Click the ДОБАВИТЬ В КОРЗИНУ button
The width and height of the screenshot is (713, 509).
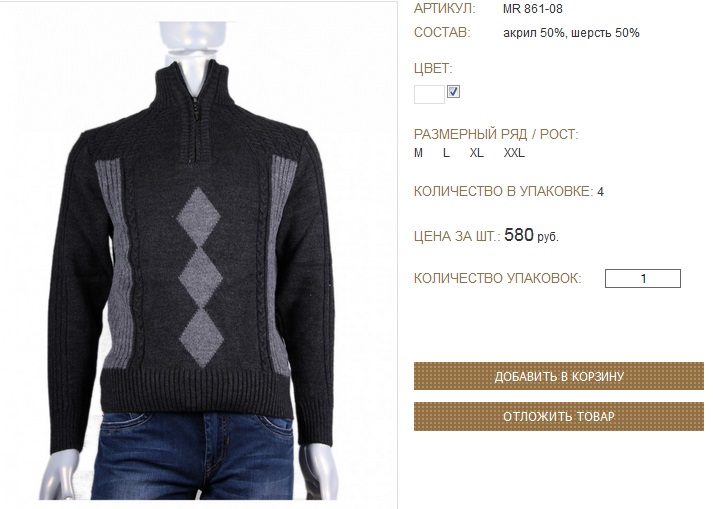(x=558, y=376)
